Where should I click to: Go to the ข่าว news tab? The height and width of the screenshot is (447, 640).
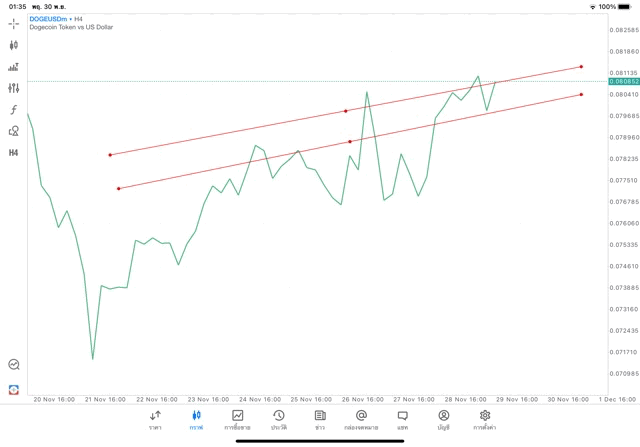click(320, 419)
